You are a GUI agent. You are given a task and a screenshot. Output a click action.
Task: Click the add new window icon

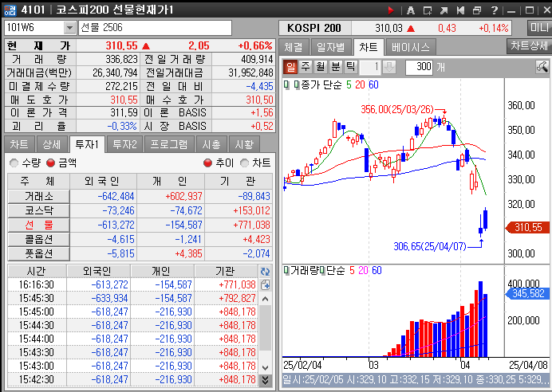[428, 10]
